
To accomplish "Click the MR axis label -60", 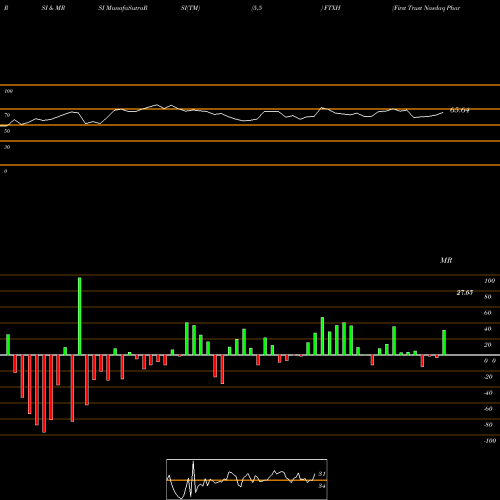I will tap(488, 409).
